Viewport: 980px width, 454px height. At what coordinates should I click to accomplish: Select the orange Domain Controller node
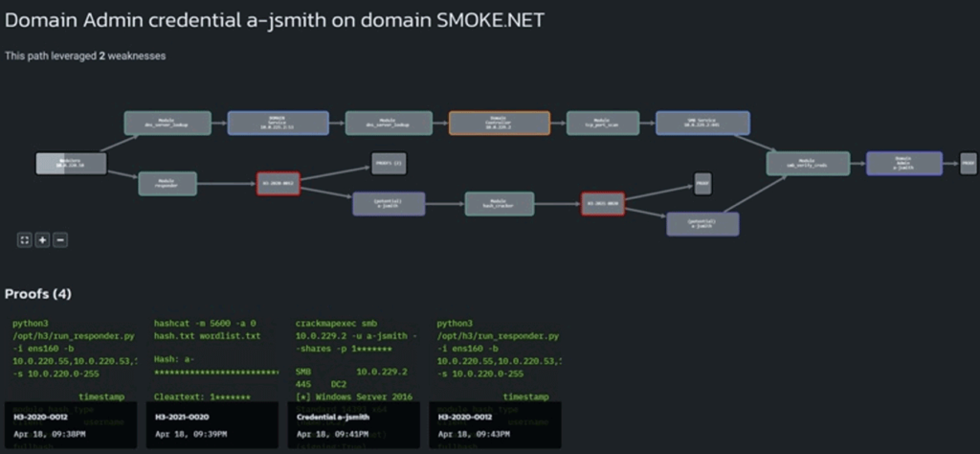[x=499, y=123]
